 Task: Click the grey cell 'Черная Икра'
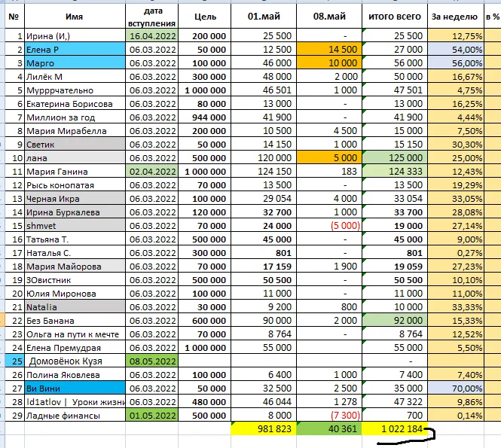pos(75,199)
